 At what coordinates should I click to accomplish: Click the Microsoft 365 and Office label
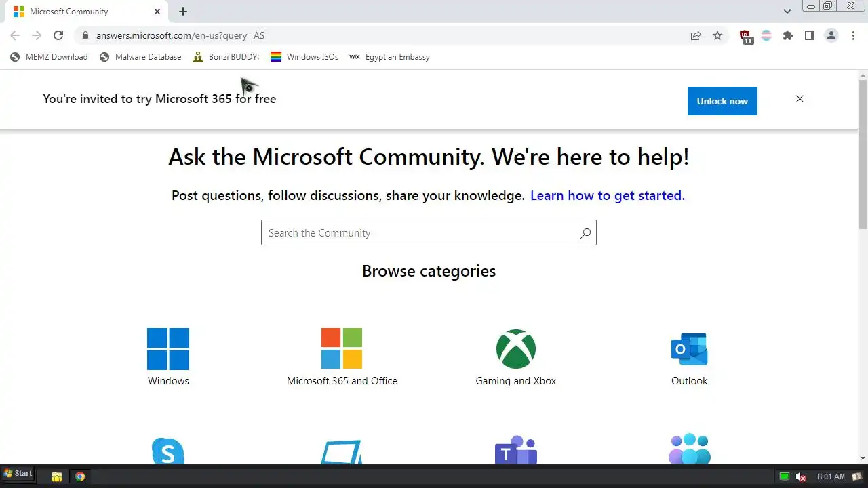(342, 381)
